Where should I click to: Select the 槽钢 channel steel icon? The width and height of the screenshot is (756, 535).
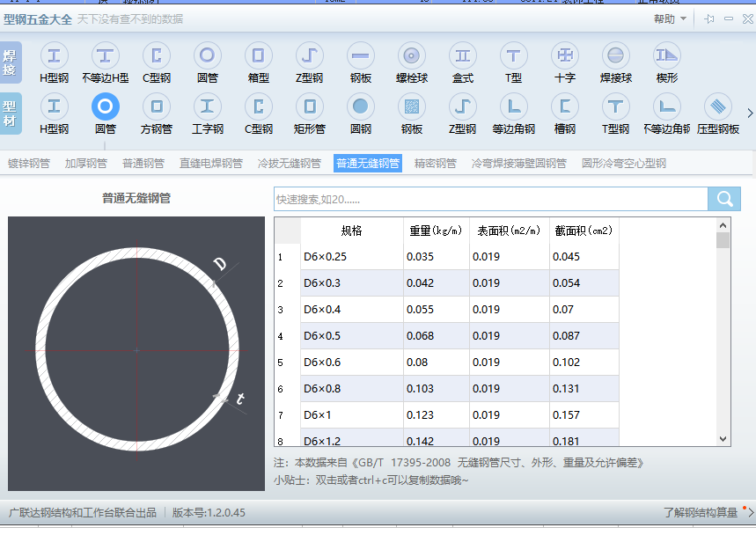click(x=565, y=107)
